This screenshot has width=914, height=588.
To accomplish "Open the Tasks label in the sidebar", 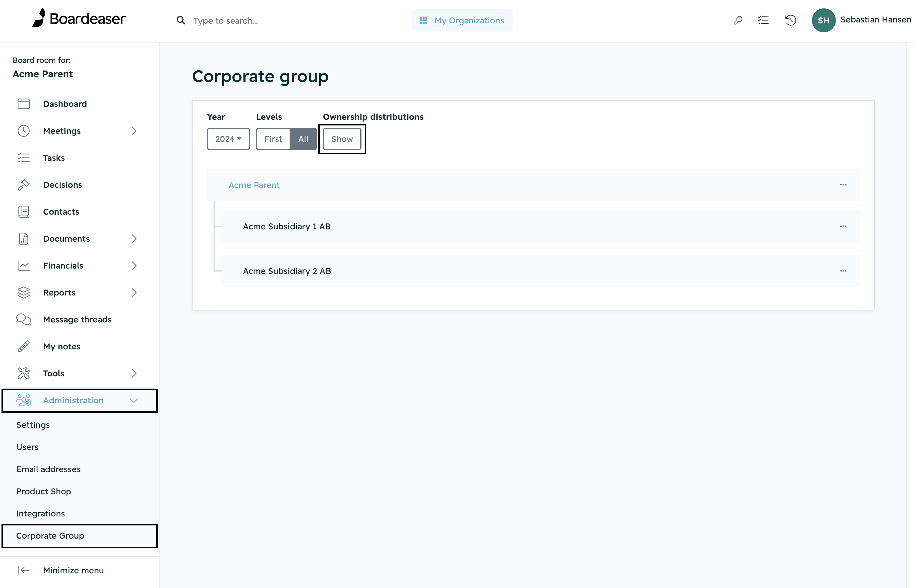I will (x=54, y=158).
